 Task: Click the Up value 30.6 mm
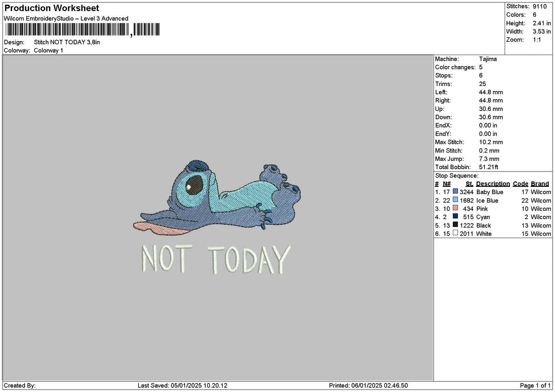[491, 109]
